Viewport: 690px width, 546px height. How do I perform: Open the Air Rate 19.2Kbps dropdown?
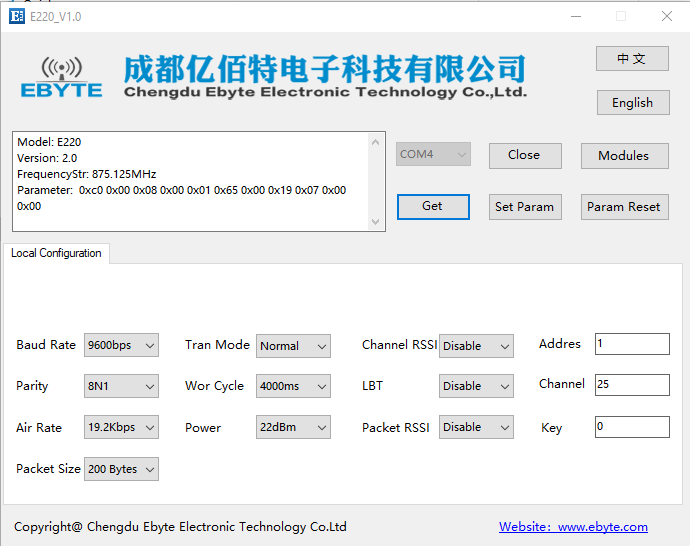click(x=121, y=427)
